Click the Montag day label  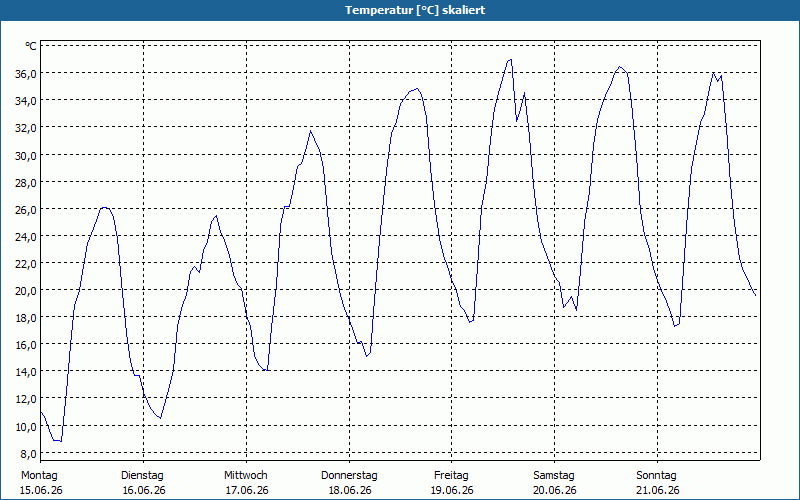(39, 476)
